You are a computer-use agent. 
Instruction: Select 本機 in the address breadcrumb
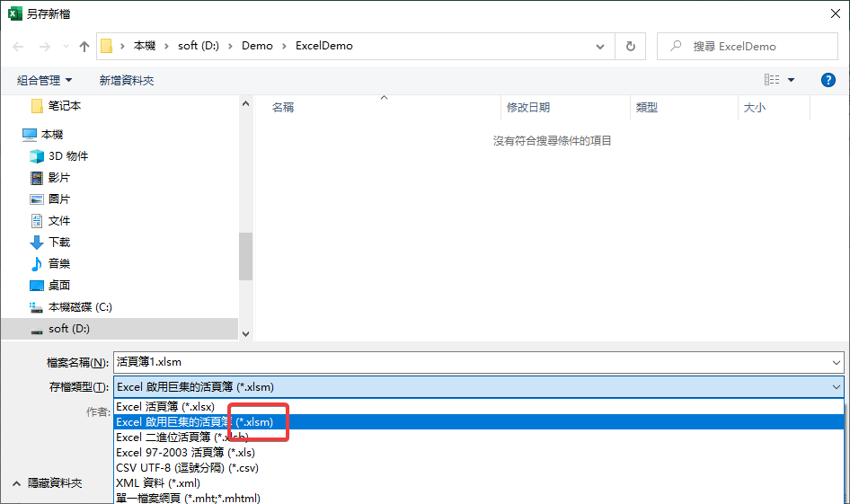pos(144,46)
